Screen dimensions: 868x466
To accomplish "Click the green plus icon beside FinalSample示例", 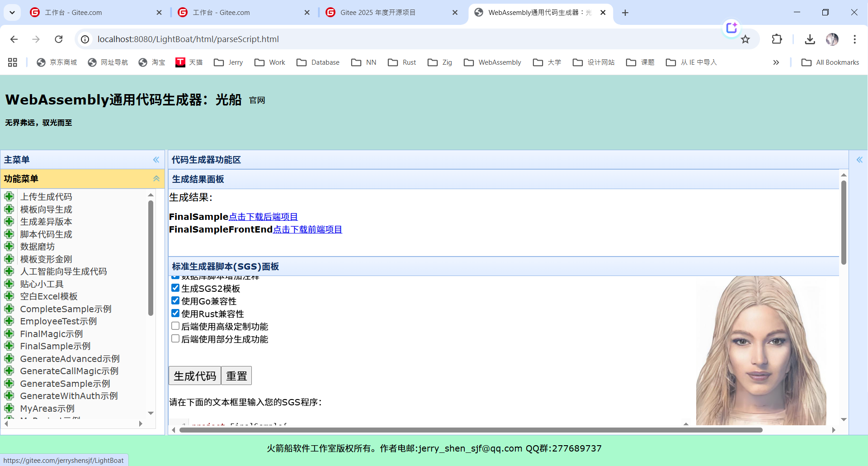I will click(9, 346).
